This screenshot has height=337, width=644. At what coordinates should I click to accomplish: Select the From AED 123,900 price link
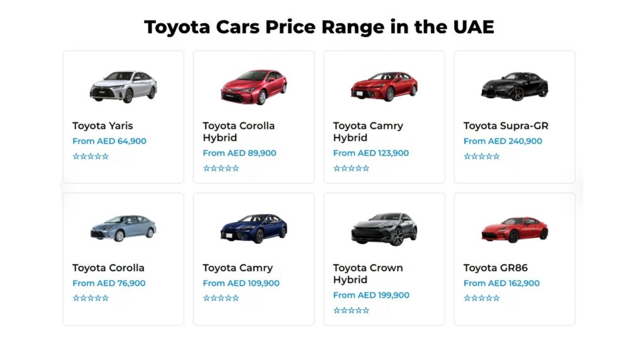[371, 153]
